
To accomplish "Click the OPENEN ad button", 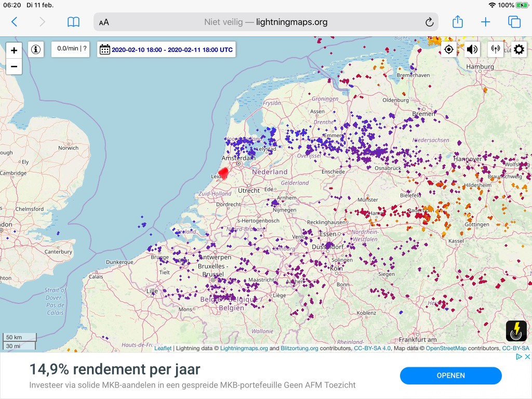I will (450, 376).
